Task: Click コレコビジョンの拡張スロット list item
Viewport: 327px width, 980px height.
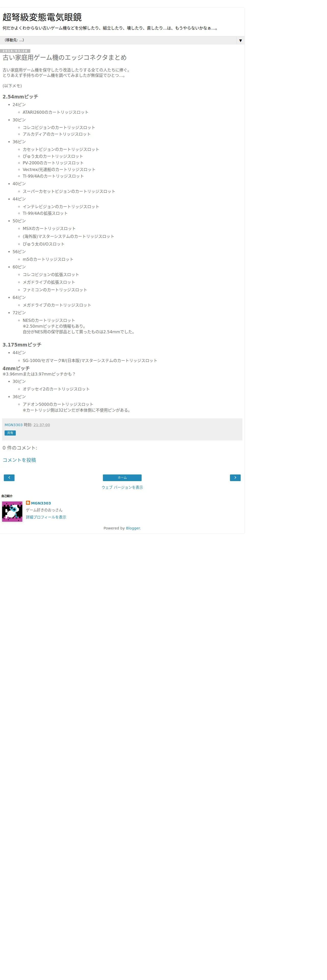Action: (x=51, y=275)
